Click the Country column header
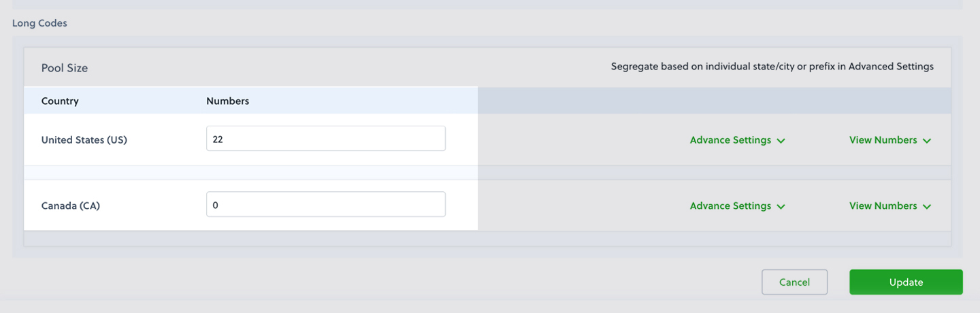 pos(60,101)
